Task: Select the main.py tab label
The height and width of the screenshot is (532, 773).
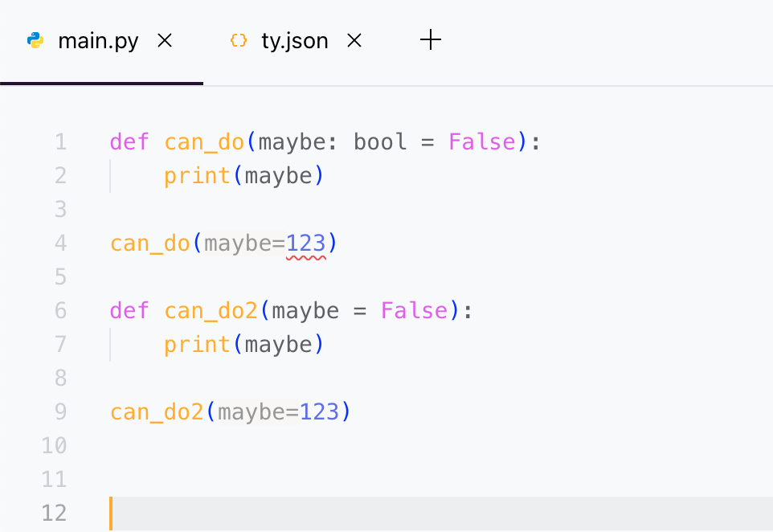Action: click(x=98, y=41)
